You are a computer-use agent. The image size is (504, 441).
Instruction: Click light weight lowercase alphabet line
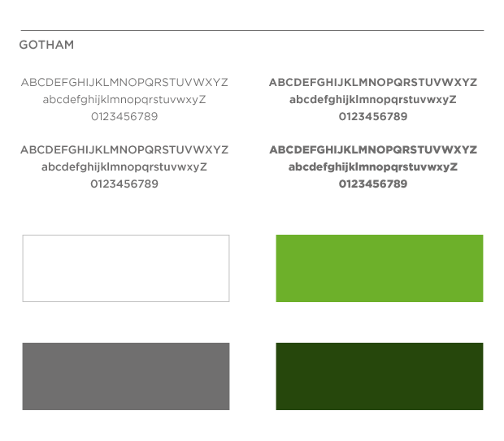click(x=124, y=100)
